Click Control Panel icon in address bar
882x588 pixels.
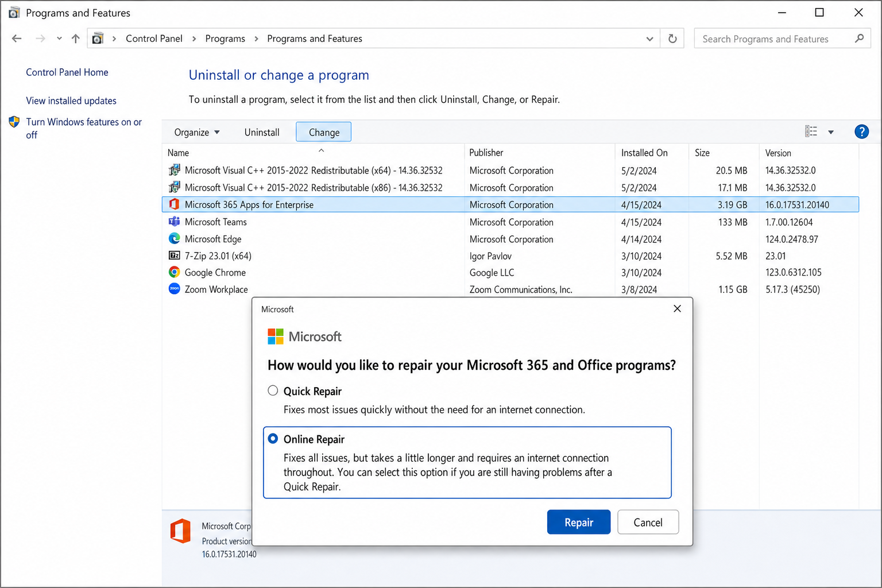tap(98, 38)
